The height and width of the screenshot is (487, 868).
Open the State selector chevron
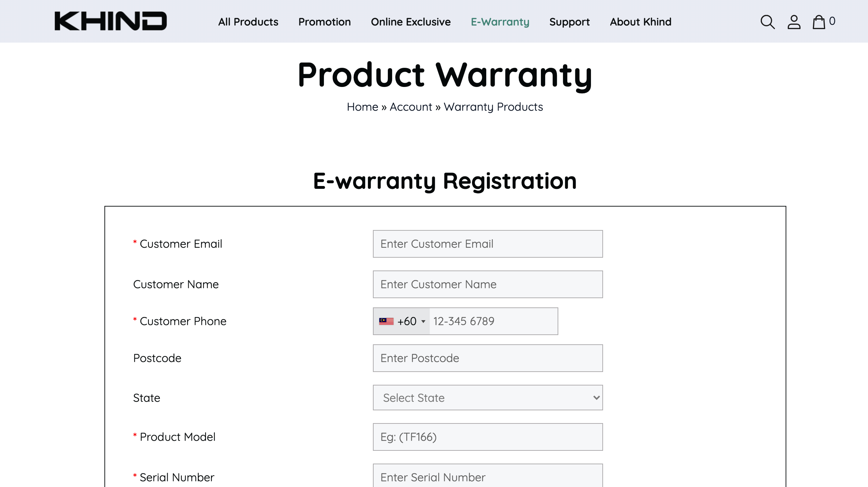pos(595,398)
